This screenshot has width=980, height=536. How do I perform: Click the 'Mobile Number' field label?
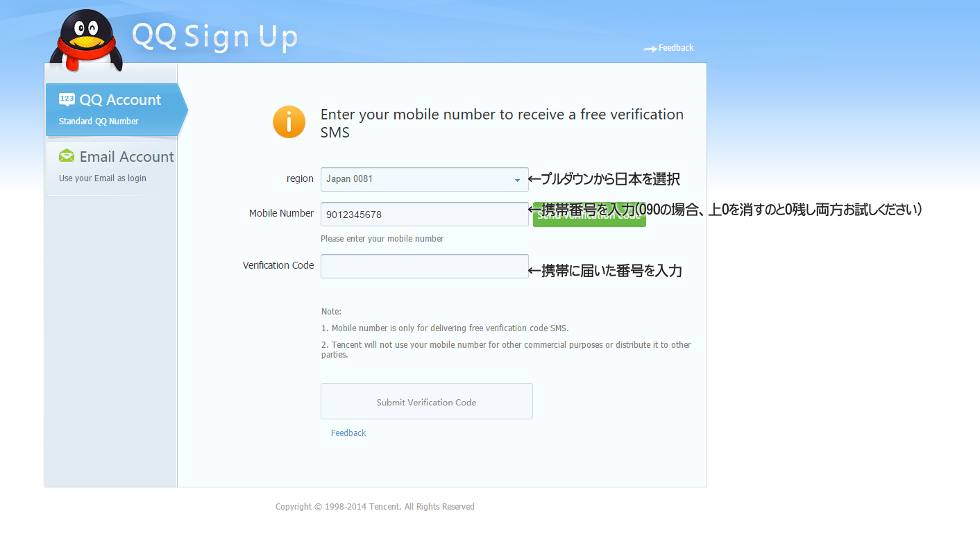pos(281,214)
